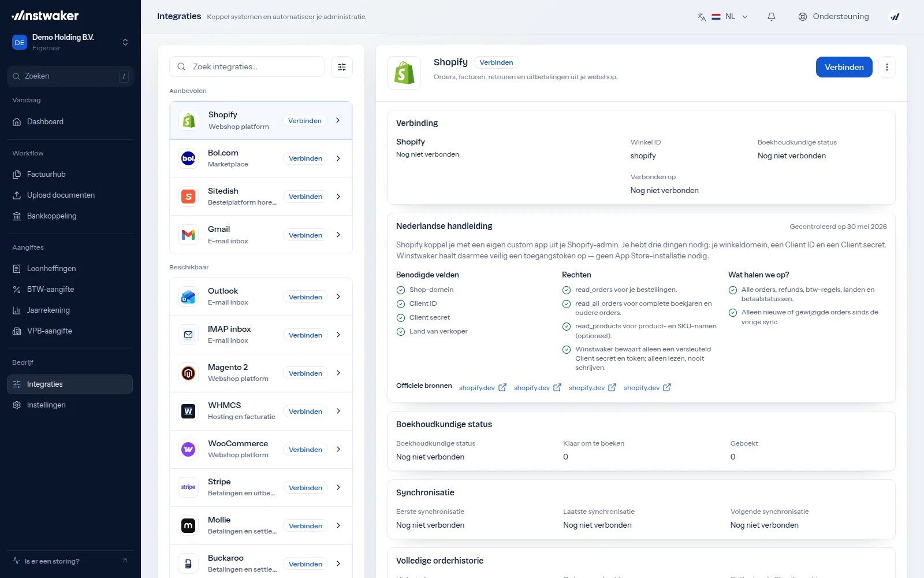The width and height of the screenshot is (924, 578).
Task: Click the Verbinden badge beside the Shopify title
Action: [x=496, y=62]
